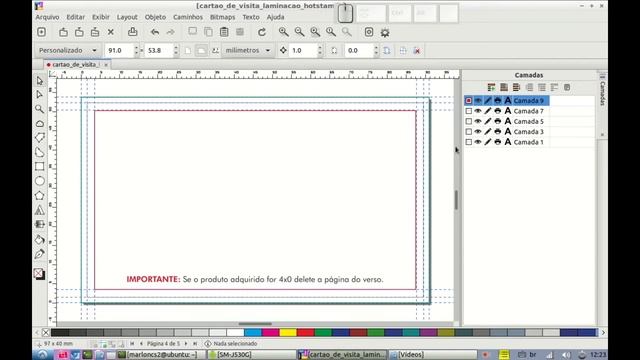Toggle visibility eye of Camada 1
Viewport: 640px width, 360px height.
478,142
